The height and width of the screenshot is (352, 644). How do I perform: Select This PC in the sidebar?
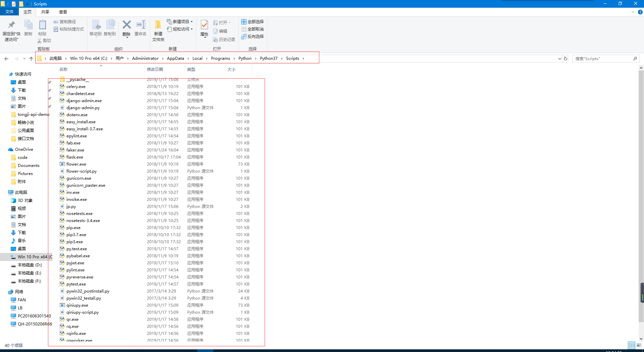coord(21,192)
